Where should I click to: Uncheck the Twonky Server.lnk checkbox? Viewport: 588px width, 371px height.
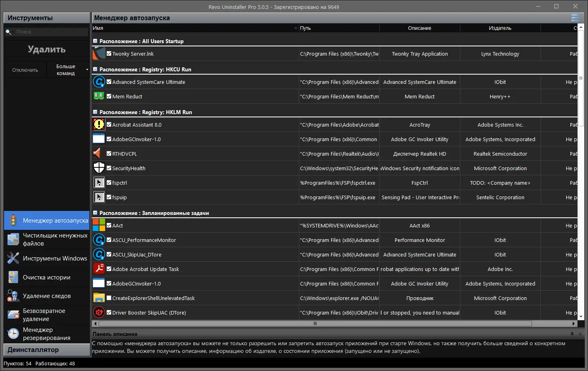pyautogui.click(x=109, y=53)
